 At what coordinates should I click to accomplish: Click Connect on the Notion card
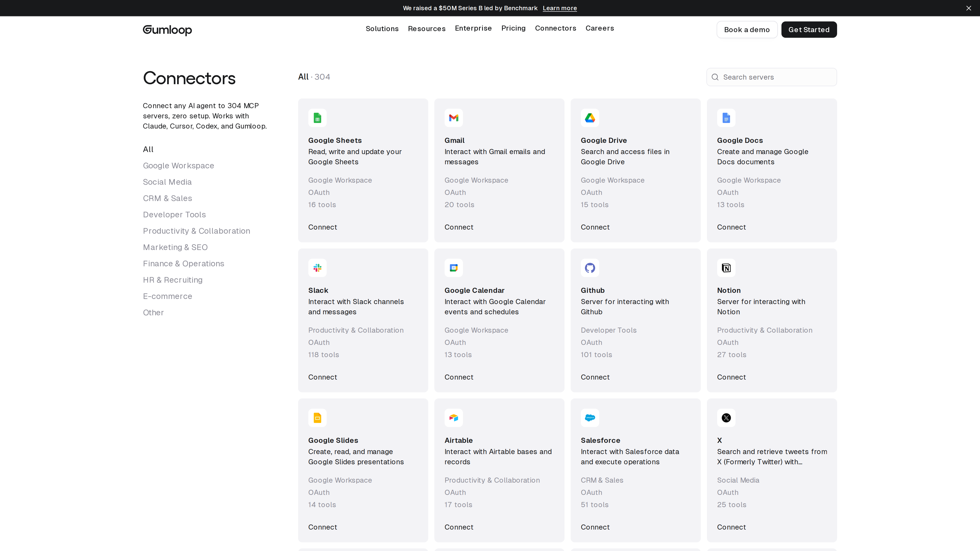point(731,377)
